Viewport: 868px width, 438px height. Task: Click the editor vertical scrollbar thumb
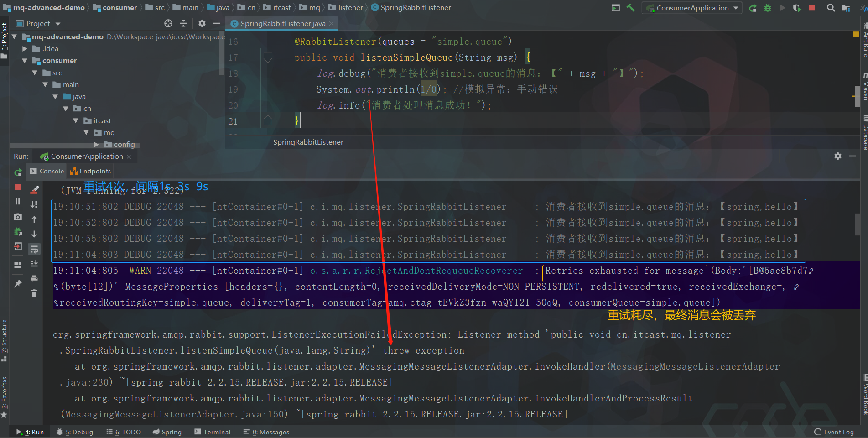click(858, 96)
